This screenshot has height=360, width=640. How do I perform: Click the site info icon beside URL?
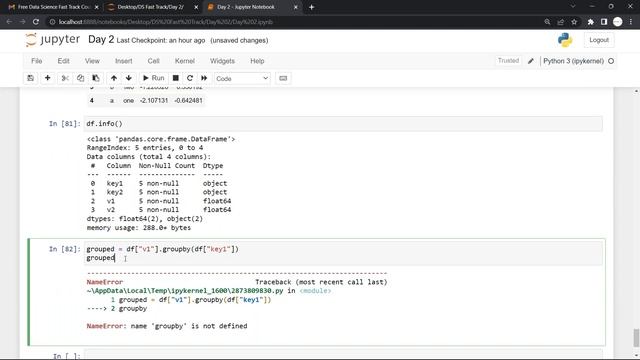pos(52,22)
